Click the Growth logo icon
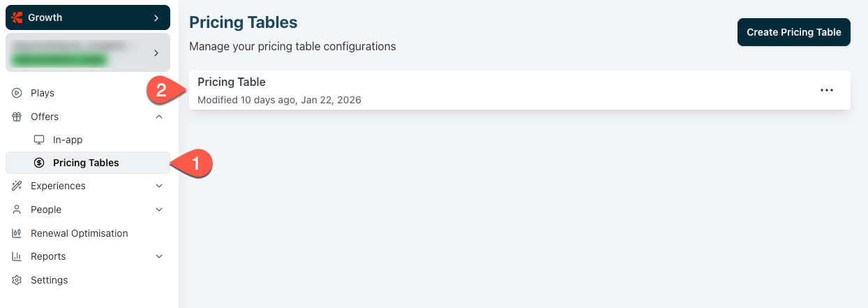868x308 pixels. point(17,17)
